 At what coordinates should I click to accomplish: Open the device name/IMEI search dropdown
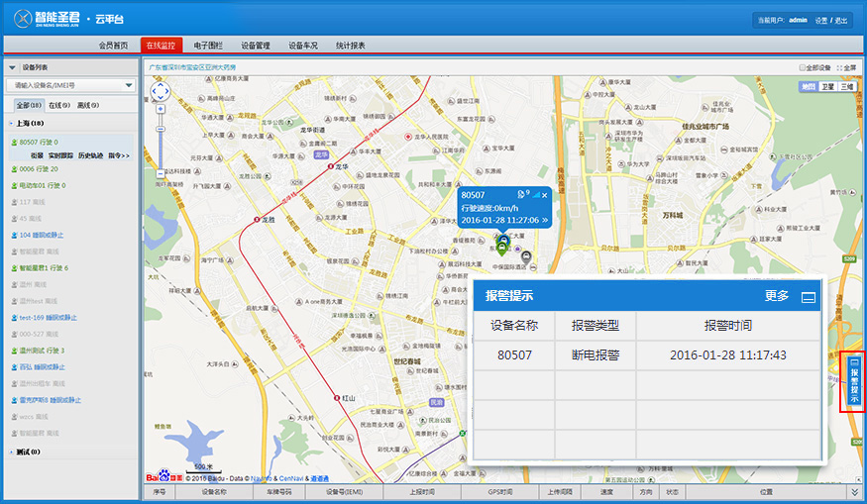pos(129,86)
